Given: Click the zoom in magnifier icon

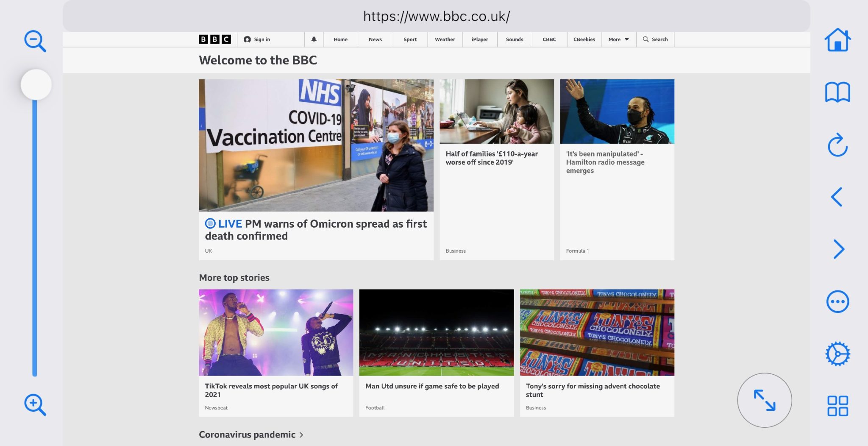Looking at the screenshot, I should 35,404.
